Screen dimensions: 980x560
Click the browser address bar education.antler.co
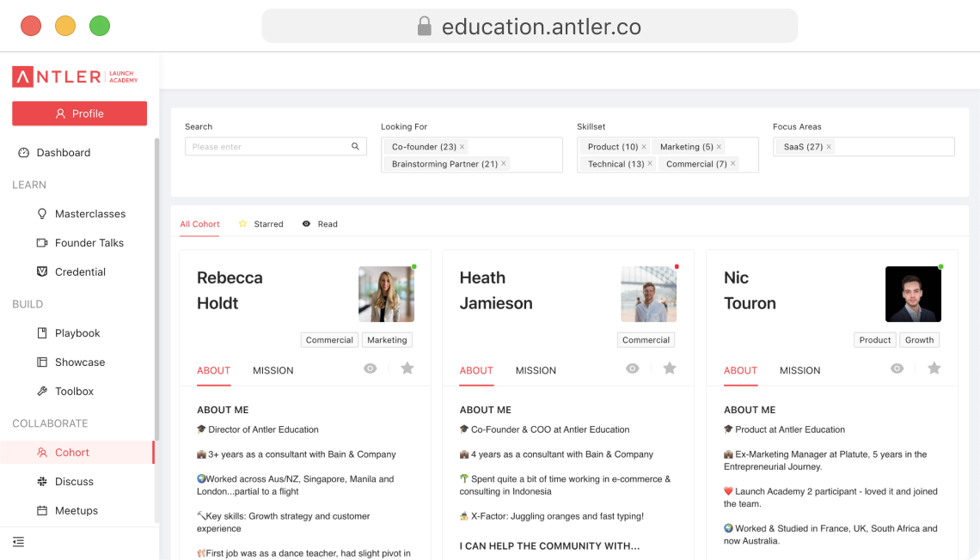530,27
